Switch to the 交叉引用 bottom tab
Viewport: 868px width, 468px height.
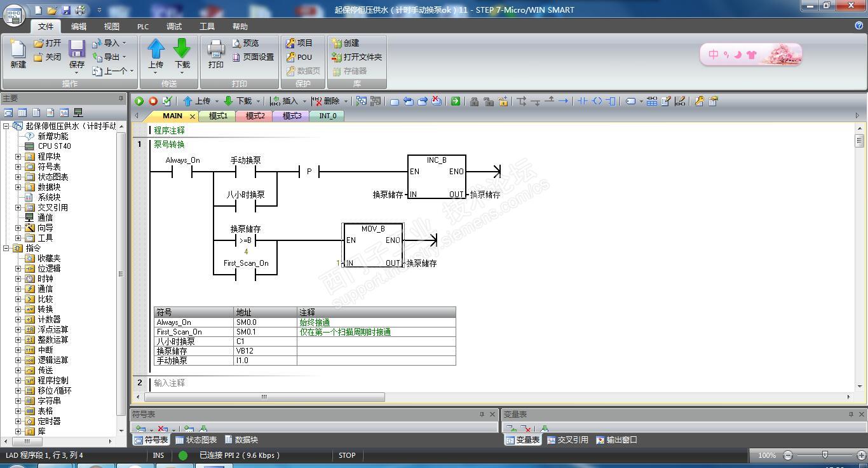pyautogui.click(x=567, y=440)
